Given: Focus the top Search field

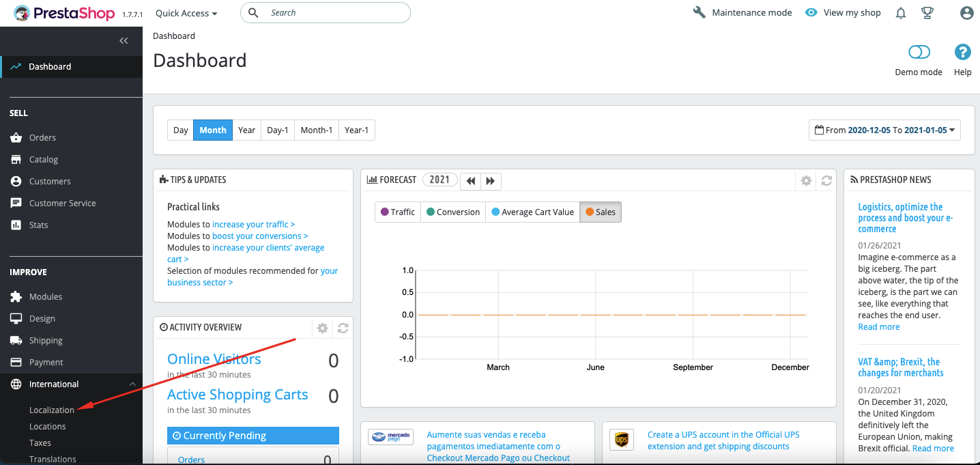Looking at the screenshot, I should [326, 12].
